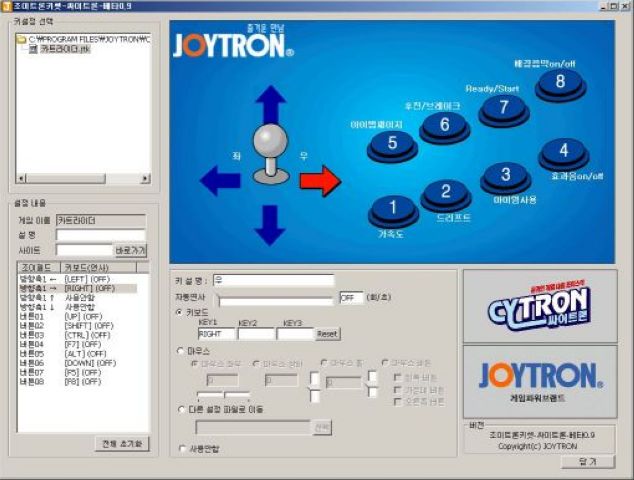The height and width of the screenshot is (480, 634).
Task: Click the Reset button
Action: (328, 334)
